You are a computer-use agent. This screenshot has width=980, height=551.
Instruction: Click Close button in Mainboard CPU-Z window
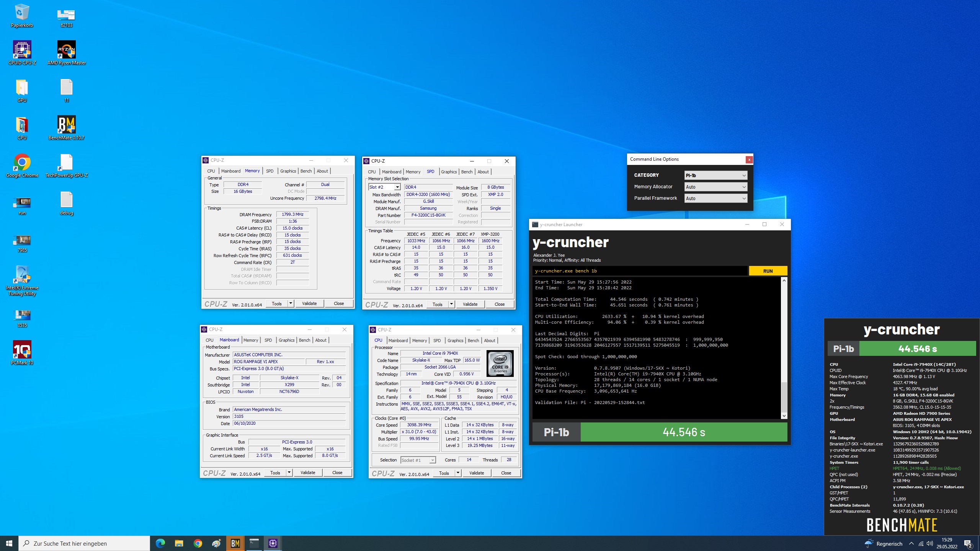(x=337, y=473)
